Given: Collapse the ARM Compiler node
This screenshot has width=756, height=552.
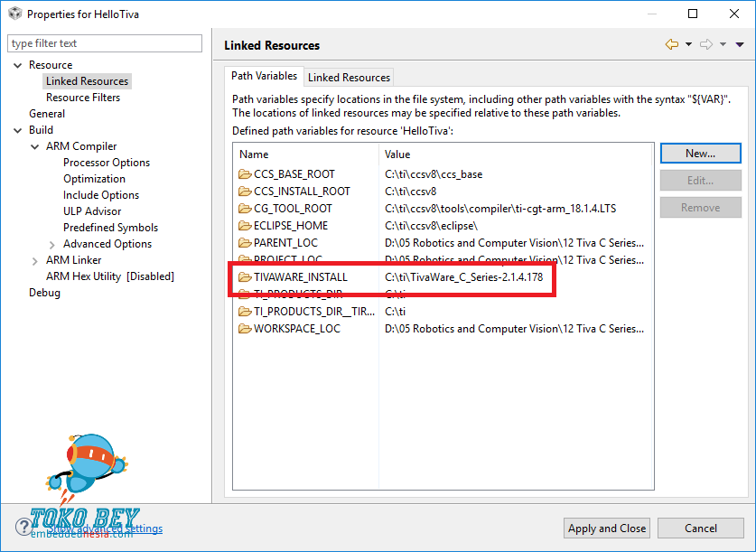Looking at the screenshot, I should click(34, 146).
